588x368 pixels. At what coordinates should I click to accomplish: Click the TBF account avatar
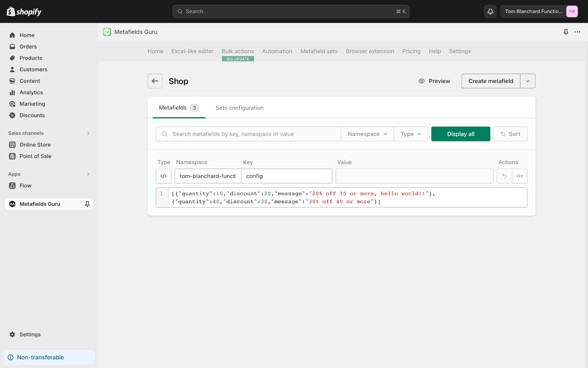(572, 11)
